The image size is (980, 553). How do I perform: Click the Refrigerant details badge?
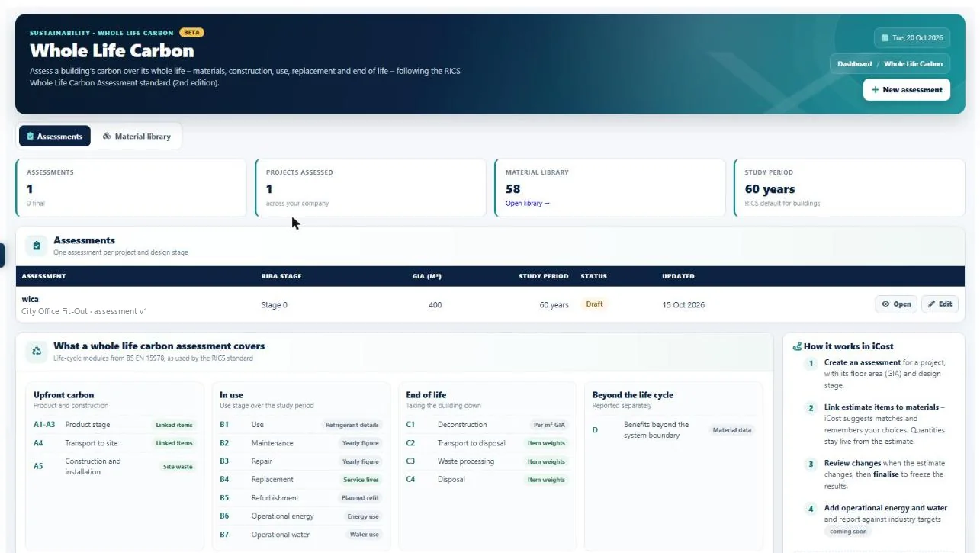coord(352,425)
